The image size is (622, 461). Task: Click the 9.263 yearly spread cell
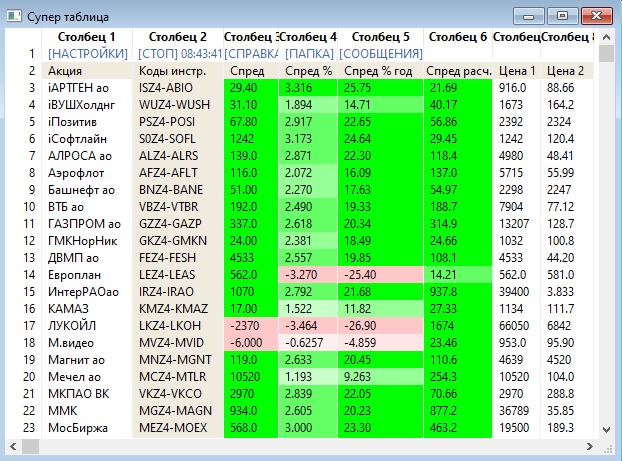coord(380,377)
